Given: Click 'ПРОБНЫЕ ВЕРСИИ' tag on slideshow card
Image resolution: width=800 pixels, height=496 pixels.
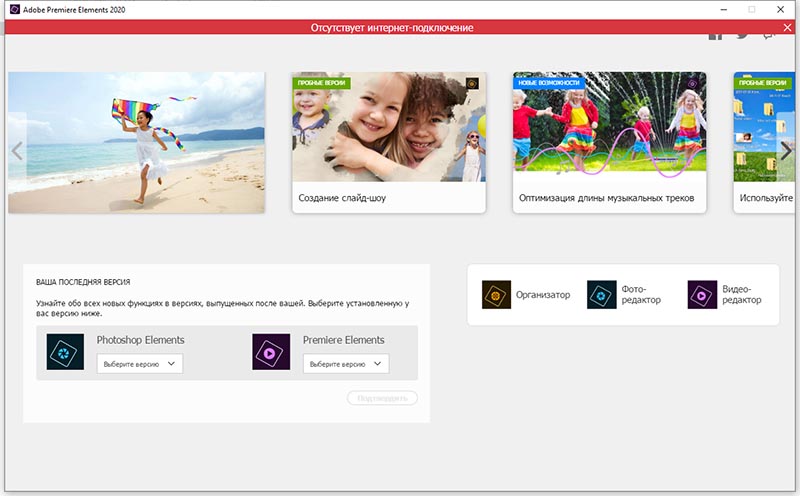Looking at the screenshot, I should pos(321,83).
